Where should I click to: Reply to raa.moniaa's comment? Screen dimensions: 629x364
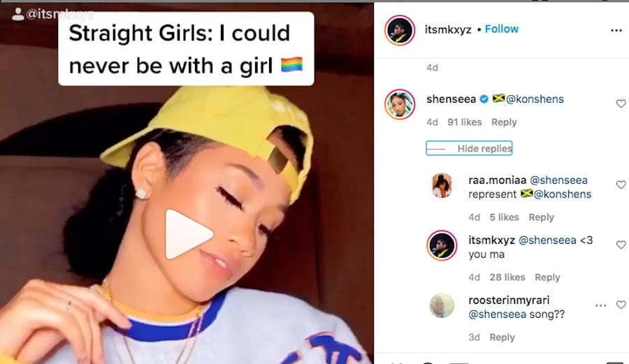coord(541,217)
